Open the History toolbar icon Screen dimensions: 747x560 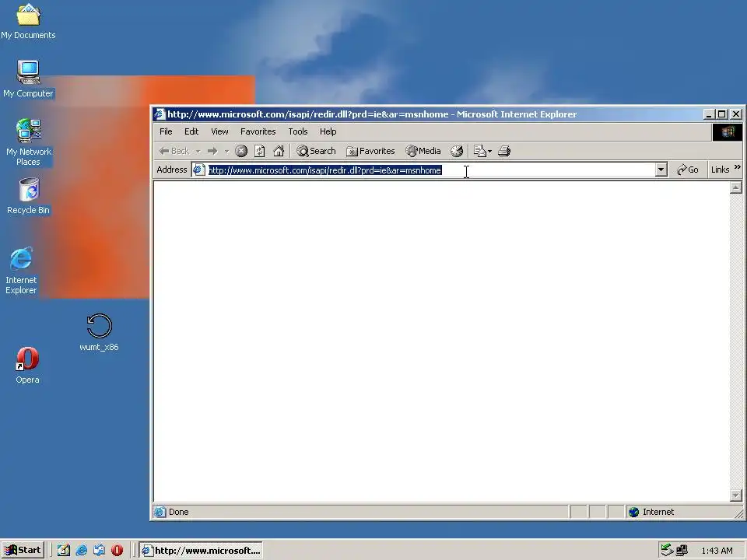tap(457, 151)
